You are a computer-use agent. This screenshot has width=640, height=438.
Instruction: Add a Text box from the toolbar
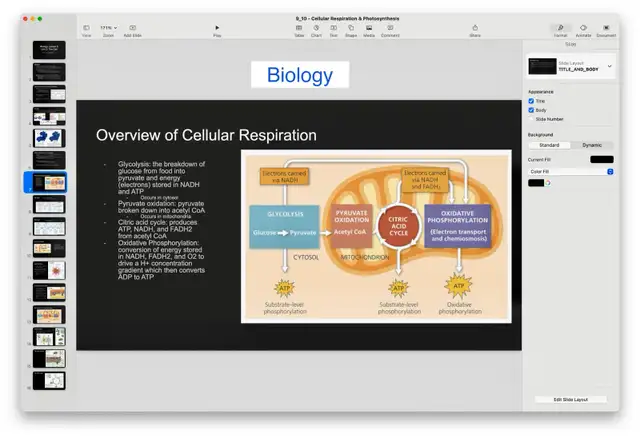(x=333, y=28)
